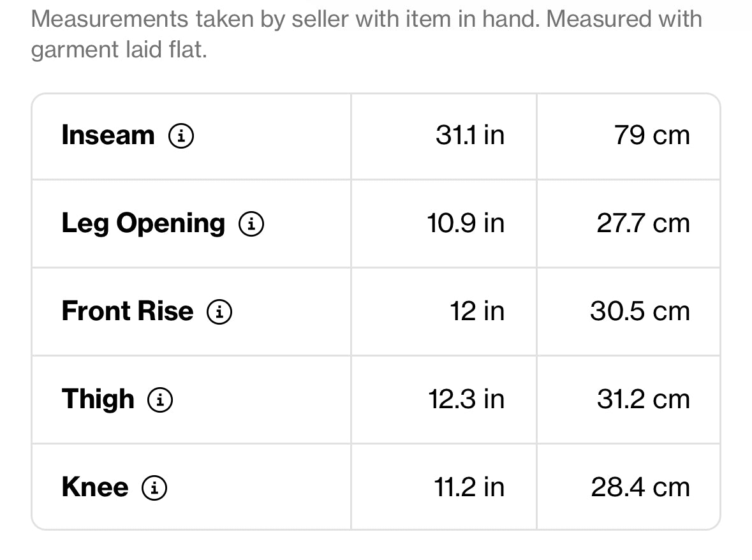Click the 11.2 in knee value

coord(469,487)
